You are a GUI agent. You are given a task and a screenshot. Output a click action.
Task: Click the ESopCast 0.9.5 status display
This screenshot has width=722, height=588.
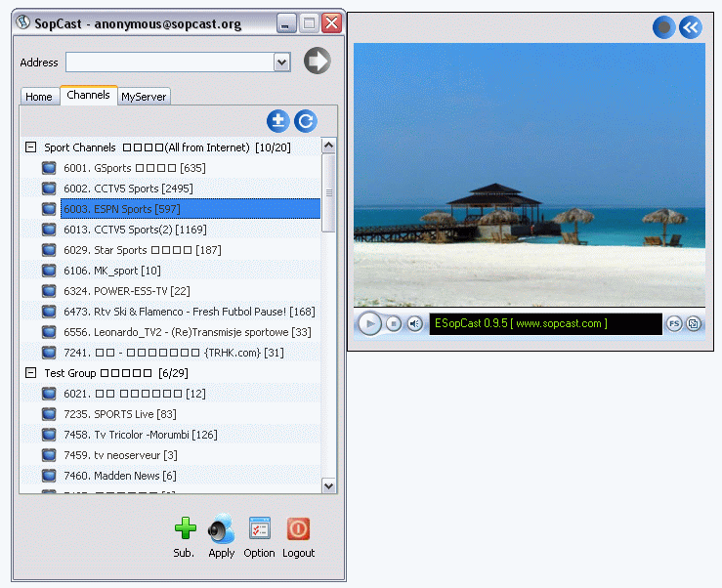click(x=545, y=323)
